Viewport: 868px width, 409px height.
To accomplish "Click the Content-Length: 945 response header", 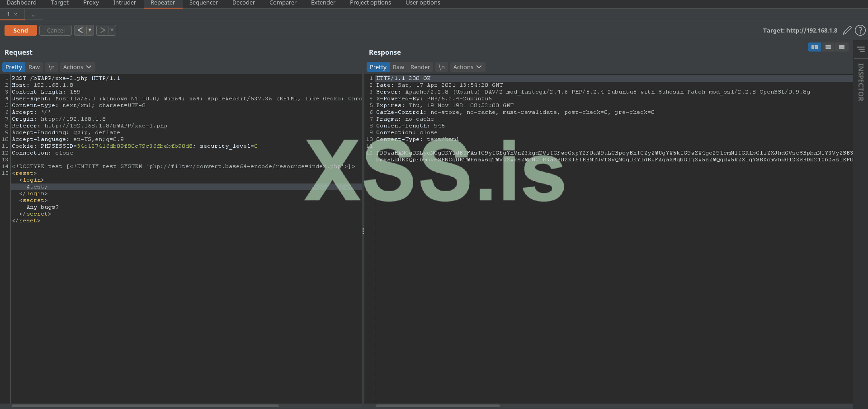I will pos(410,126).
